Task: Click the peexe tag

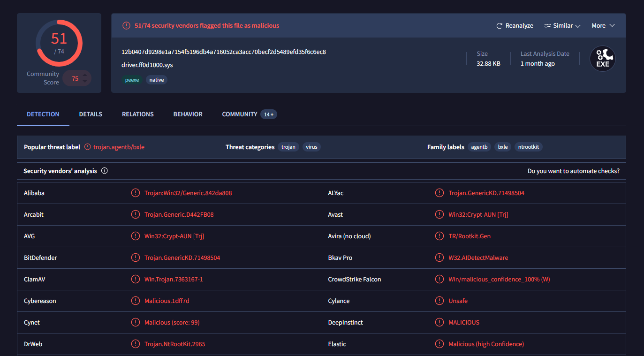Action: (132, 80)
